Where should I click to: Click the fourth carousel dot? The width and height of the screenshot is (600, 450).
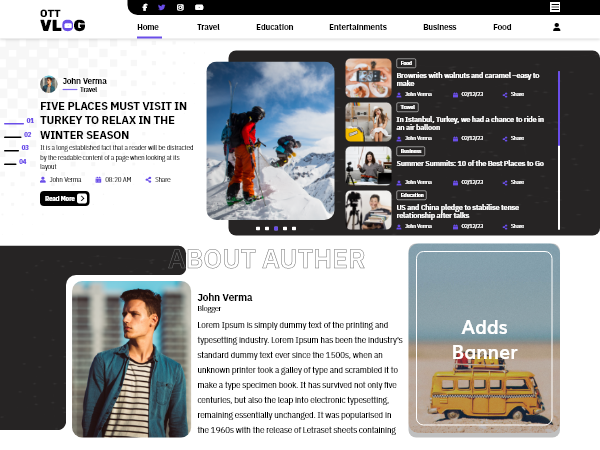point(285,228)
